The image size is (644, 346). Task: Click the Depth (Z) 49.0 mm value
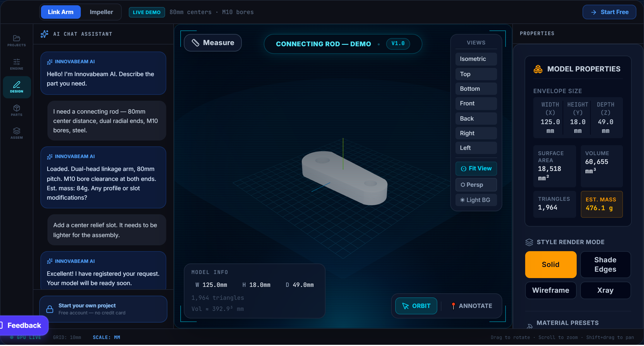tap(605, 126)
